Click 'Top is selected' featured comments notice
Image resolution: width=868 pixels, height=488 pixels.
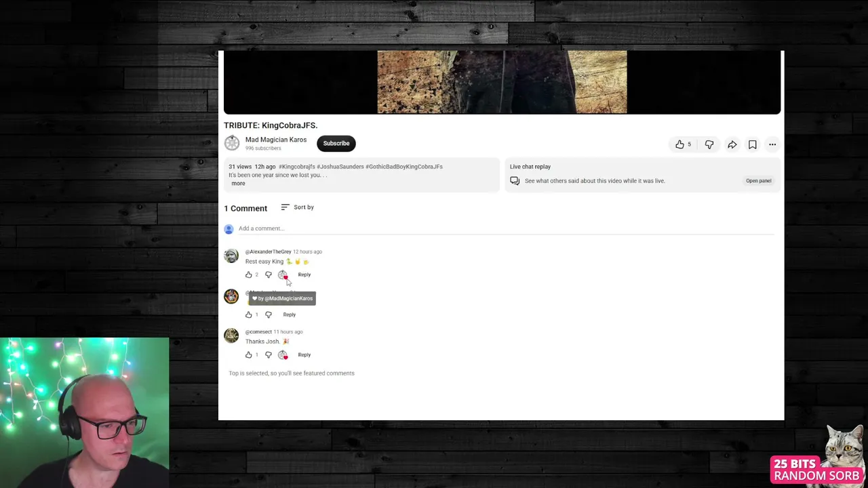(x=292, y=373)
